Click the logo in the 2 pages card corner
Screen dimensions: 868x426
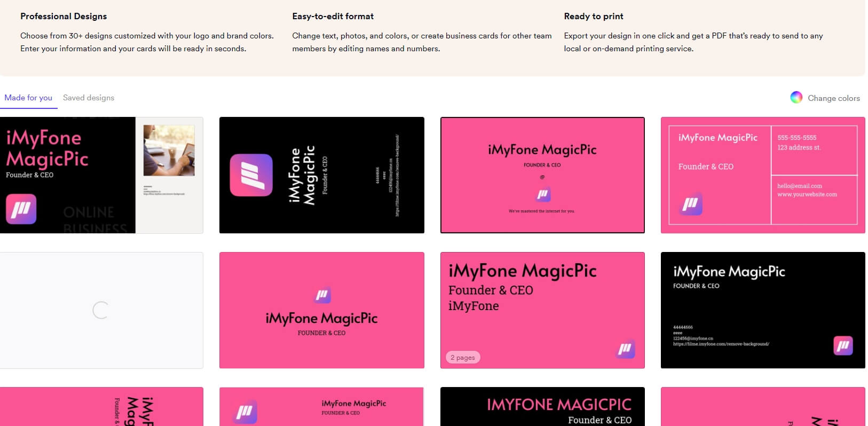[x=625, y=349]
